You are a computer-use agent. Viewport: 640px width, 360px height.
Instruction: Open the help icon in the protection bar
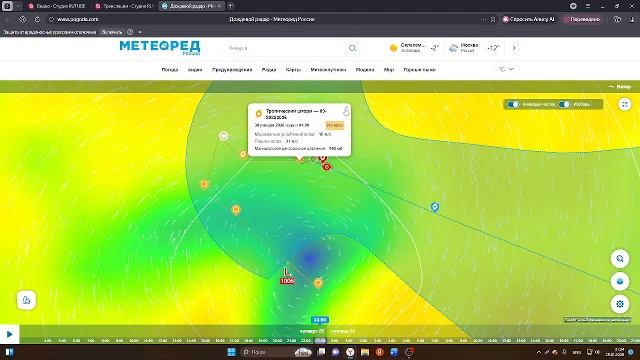(x=130, y=32)
